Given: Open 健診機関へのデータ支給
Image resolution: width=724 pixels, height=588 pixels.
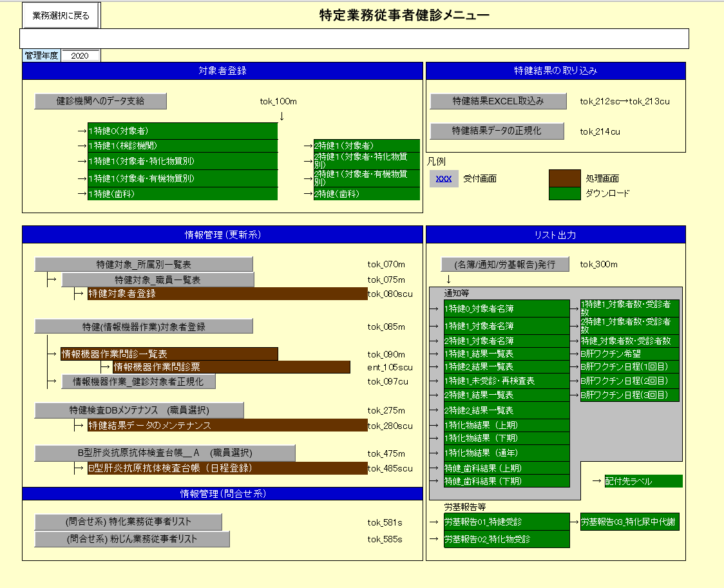Looking at the screenshot, I should (x=100, y=101).
